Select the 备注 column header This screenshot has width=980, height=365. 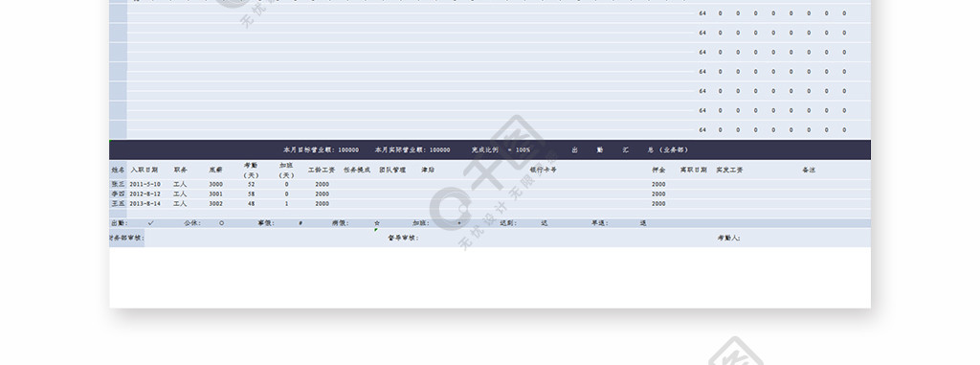[809, 170]
